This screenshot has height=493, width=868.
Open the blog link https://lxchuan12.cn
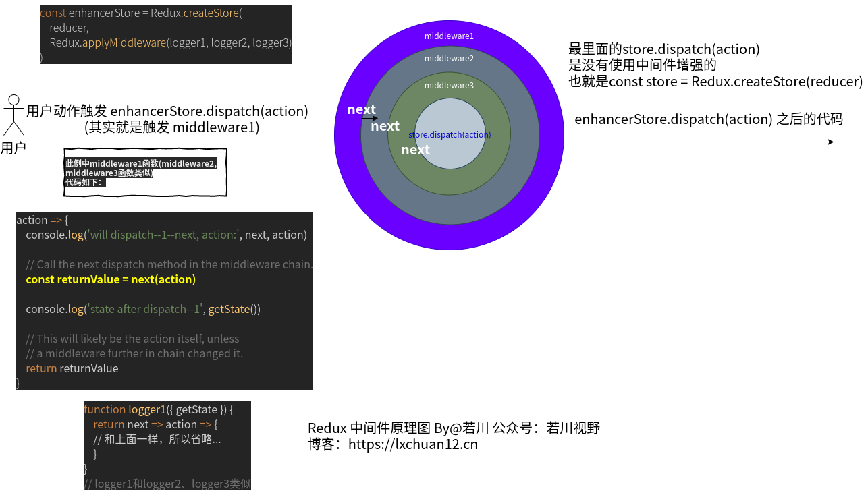click(413, 444)
